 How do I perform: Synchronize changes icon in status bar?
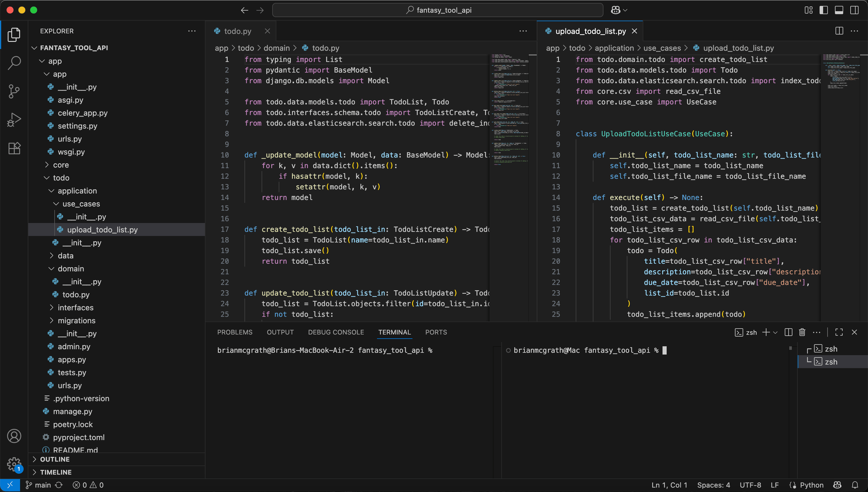[59, 485]
